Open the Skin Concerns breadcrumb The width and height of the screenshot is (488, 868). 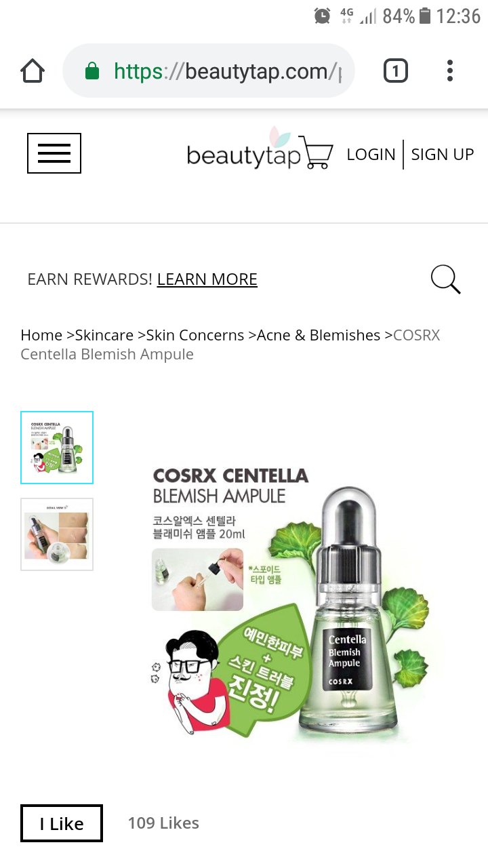coord(195,335)
